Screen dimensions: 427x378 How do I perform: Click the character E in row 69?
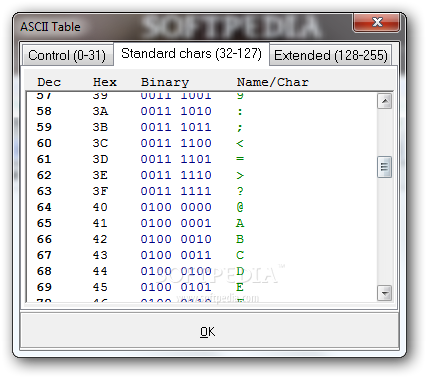(x=240, y=287)
